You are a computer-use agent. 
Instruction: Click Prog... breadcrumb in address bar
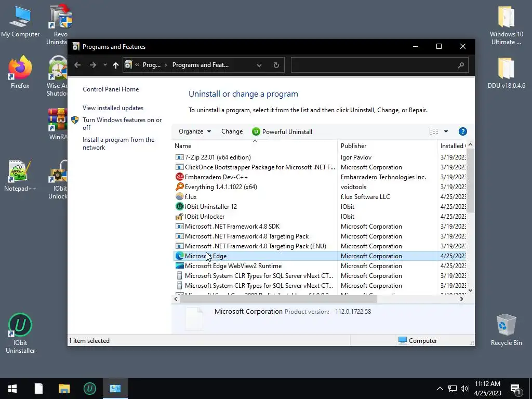152,65
